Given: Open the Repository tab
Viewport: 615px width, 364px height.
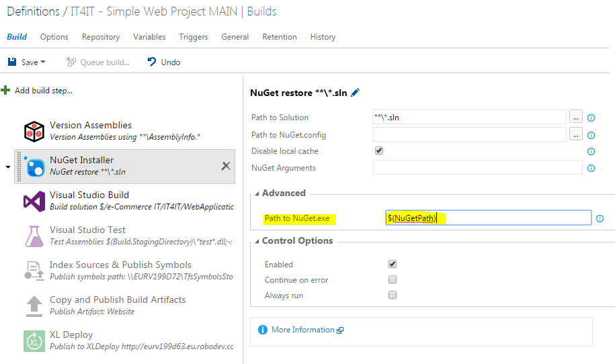Looking at the screenshot, I should pos(101,37).
